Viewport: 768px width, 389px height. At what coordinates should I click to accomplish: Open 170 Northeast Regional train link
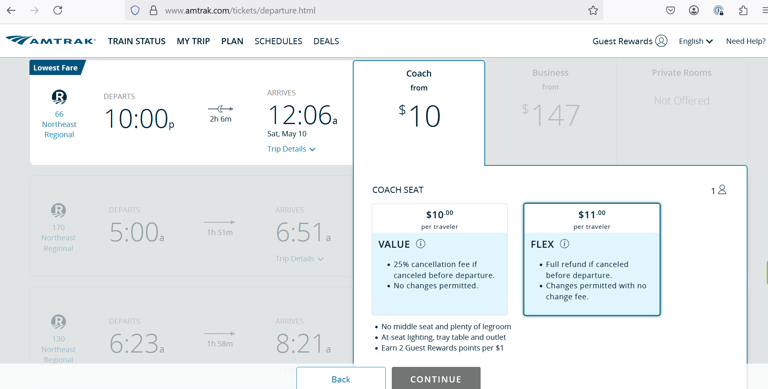(58, 238)
